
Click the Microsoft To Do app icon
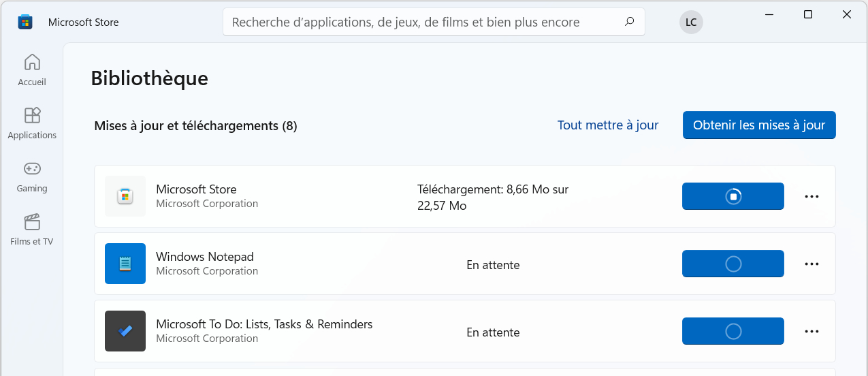[125, 331]
